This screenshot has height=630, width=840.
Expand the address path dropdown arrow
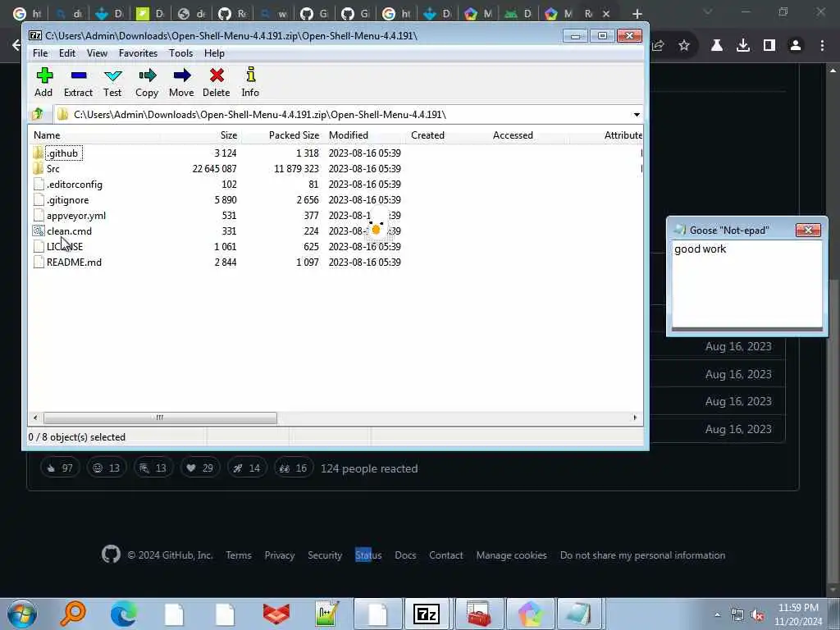[x=636, y=115]
